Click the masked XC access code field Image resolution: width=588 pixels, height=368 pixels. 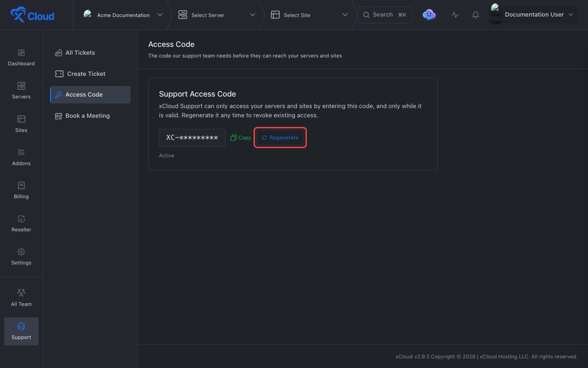[x=192, y=138]
